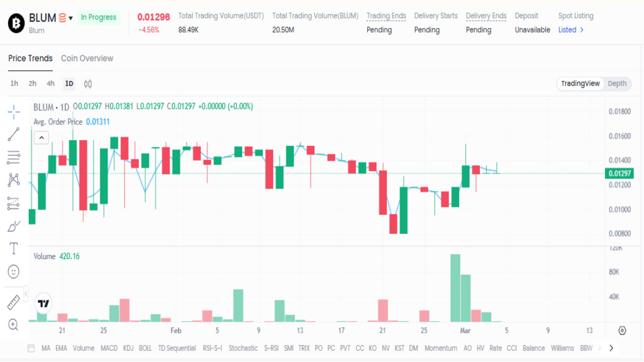This screenshot has height=362, width=644.
Task: Switch chart view to TradingView
Action: (580, 84)
